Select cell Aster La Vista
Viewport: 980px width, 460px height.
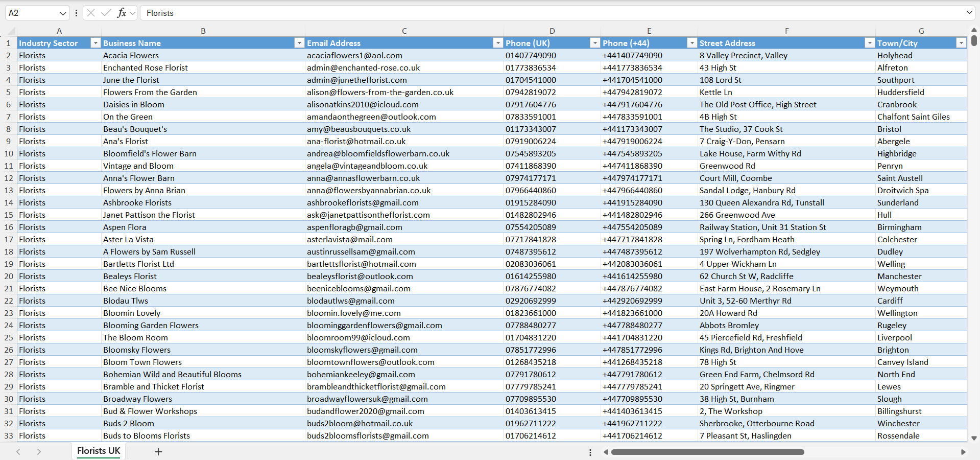click(203, 239)
